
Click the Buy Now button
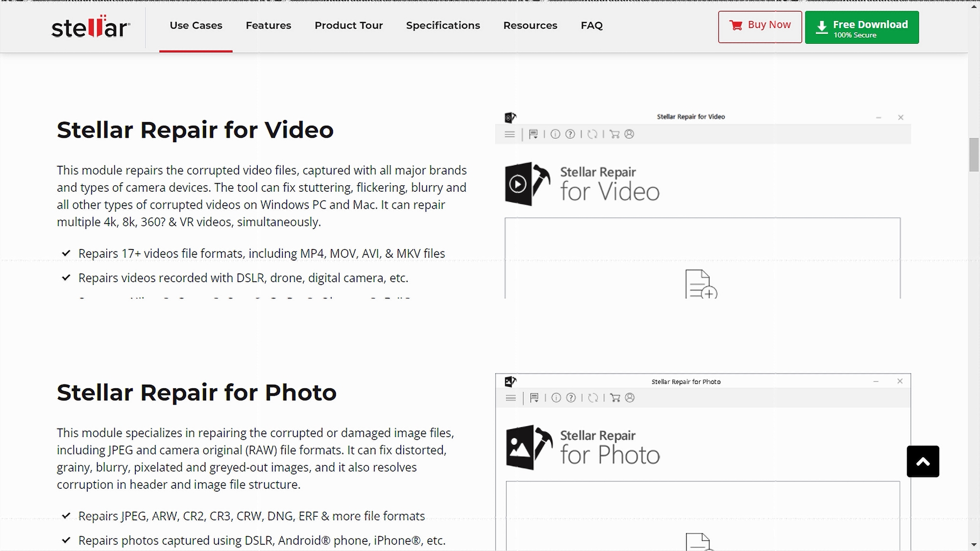coord(760,27)
